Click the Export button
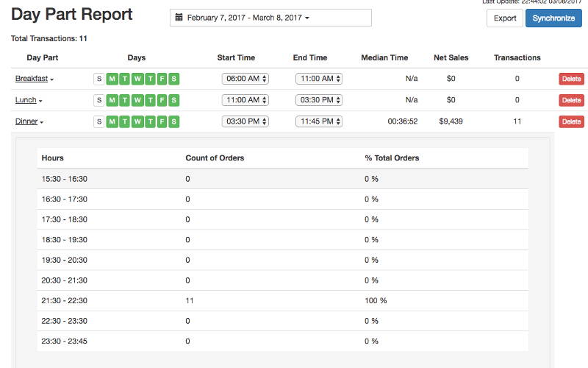The image size is (588, 368). [x=505, y=18]
